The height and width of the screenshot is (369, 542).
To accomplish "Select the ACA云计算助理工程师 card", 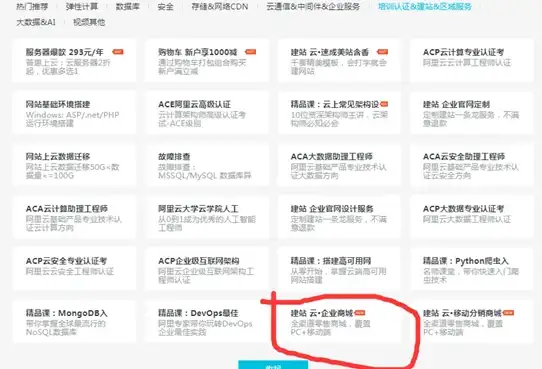I will [74, 217].
